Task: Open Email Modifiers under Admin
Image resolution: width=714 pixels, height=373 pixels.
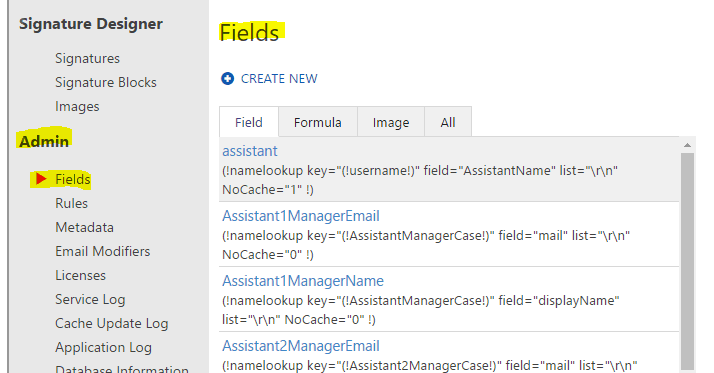Action: click(x=102, y=251)
